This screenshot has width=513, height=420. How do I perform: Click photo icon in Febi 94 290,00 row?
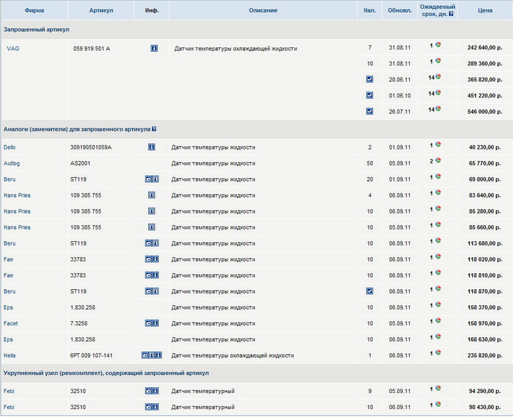(x=149, y=391)
